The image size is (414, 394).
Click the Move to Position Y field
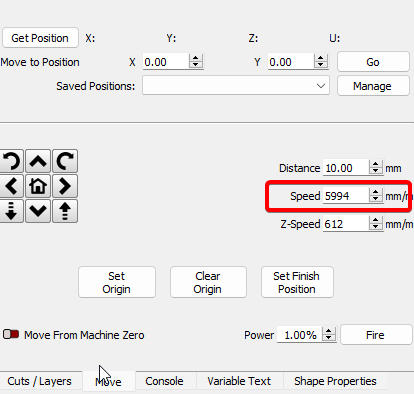coord(291,62)
